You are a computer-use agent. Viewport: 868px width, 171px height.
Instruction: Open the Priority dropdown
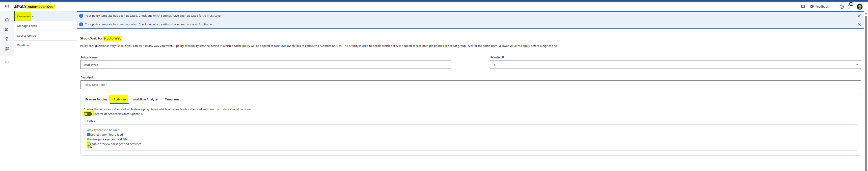coord(675,65)
